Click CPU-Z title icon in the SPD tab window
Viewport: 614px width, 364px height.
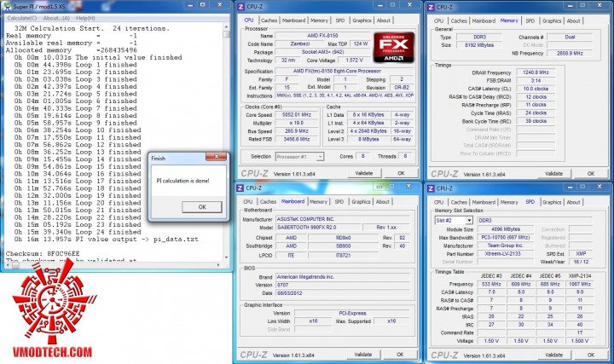432,188
